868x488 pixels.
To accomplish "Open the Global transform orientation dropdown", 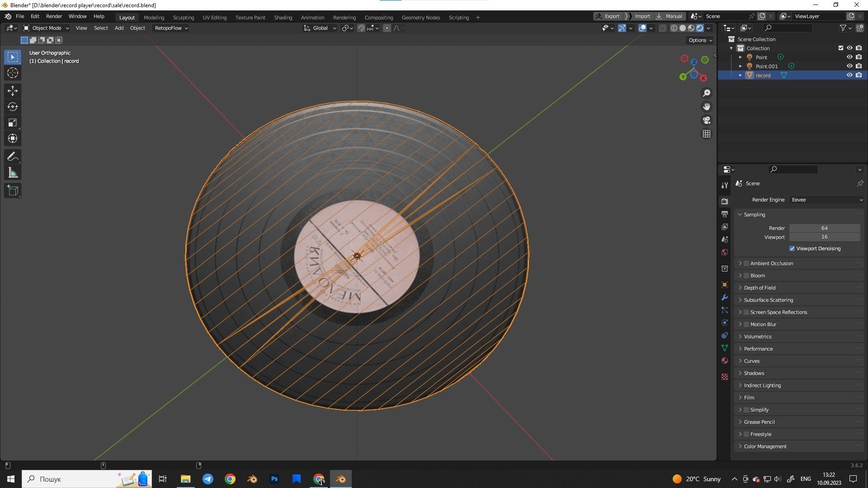I will click(320, 28).
